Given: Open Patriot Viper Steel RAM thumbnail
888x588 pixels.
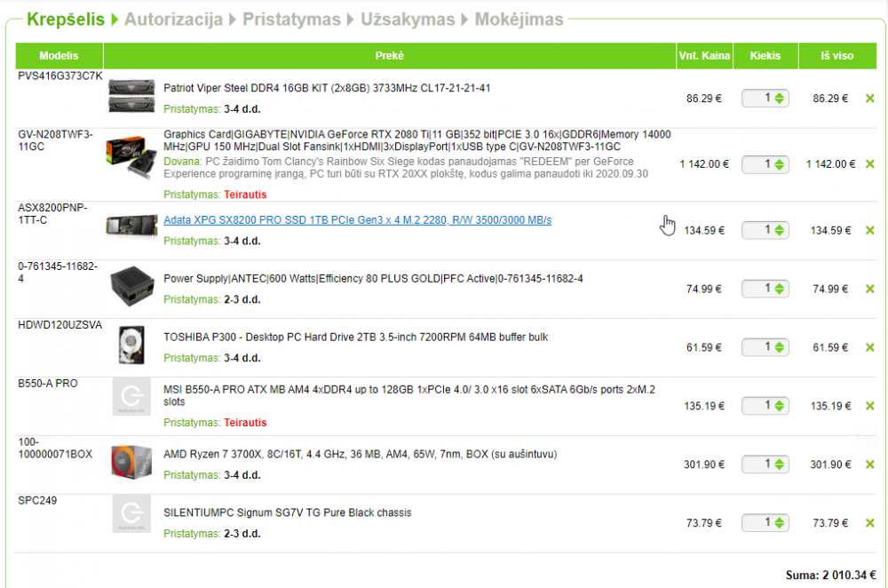Looking at the screenshot, I should [x=131, y=96].
